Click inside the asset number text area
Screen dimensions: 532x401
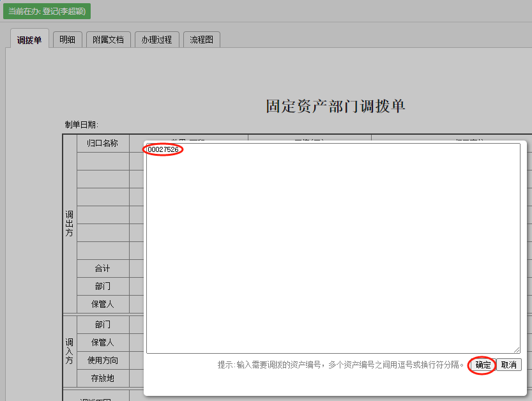[x=332, y=255]
